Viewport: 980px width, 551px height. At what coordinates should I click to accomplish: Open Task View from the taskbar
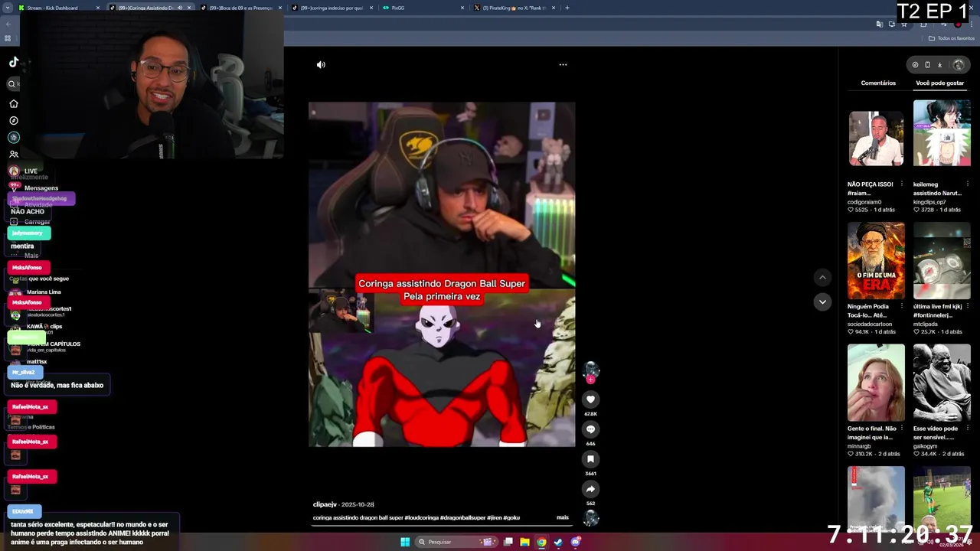pyautogui.click(x=508, y=542)
